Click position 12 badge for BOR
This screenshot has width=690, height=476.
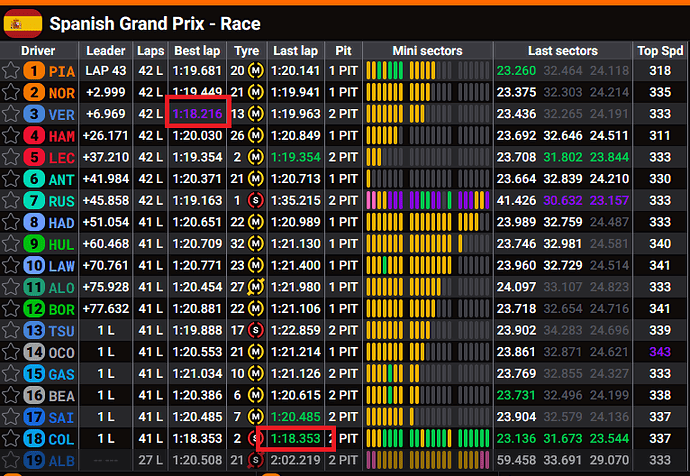coord(34,309)
